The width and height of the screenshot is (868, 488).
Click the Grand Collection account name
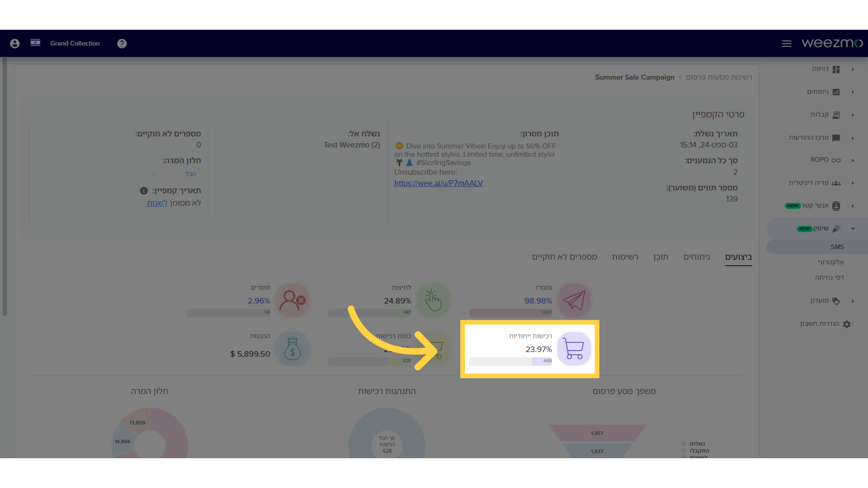coord(75,43)
